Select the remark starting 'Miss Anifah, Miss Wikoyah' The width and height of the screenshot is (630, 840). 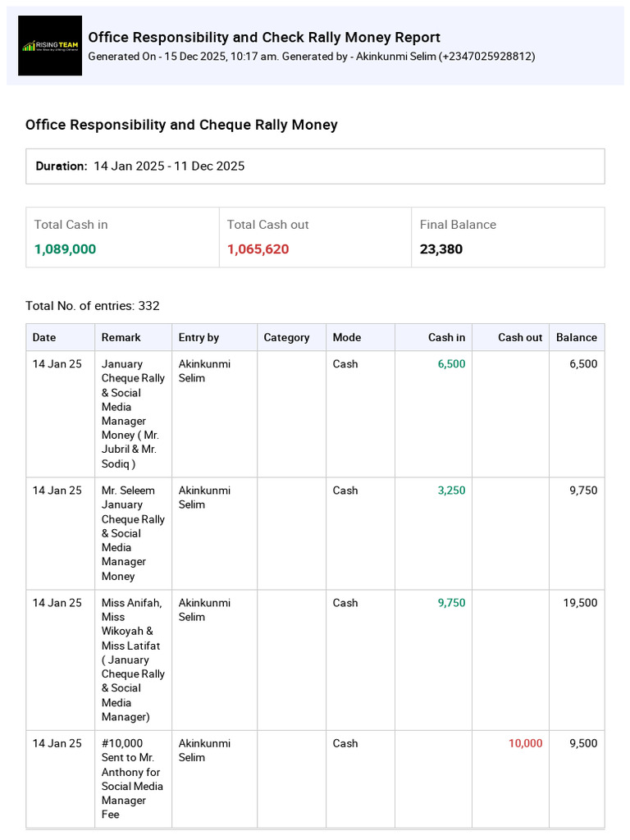(x=133, y=660)
